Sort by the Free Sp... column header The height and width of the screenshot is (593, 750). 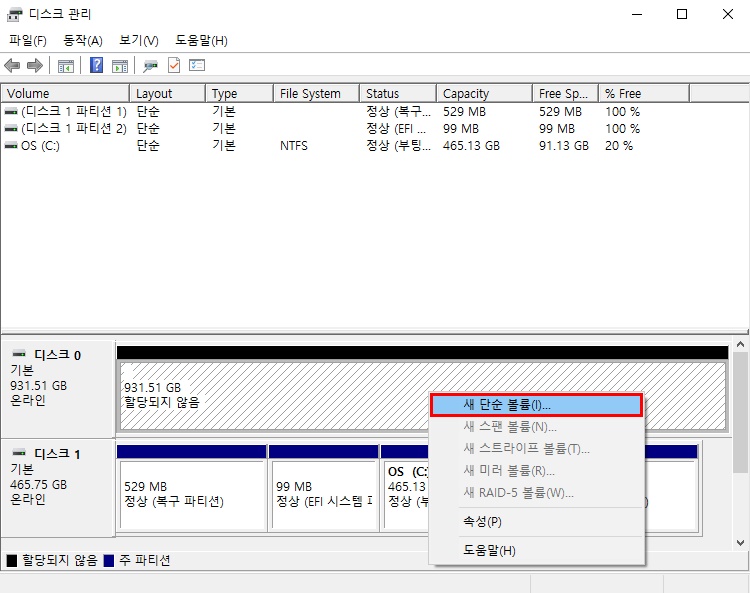pos(565,94)
